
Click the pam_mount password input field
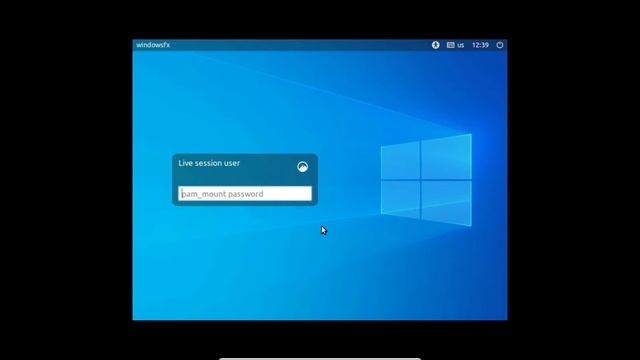tap(245, 193)
